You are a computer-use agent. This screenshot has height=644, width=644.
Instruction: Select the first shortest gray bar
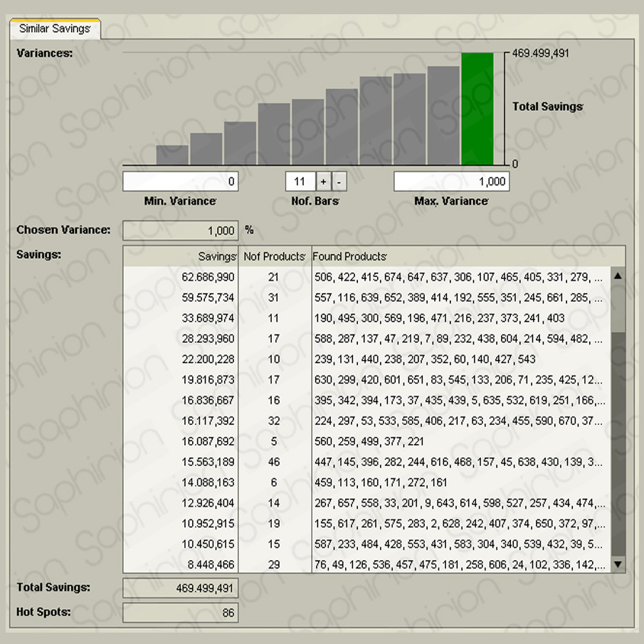172,155
